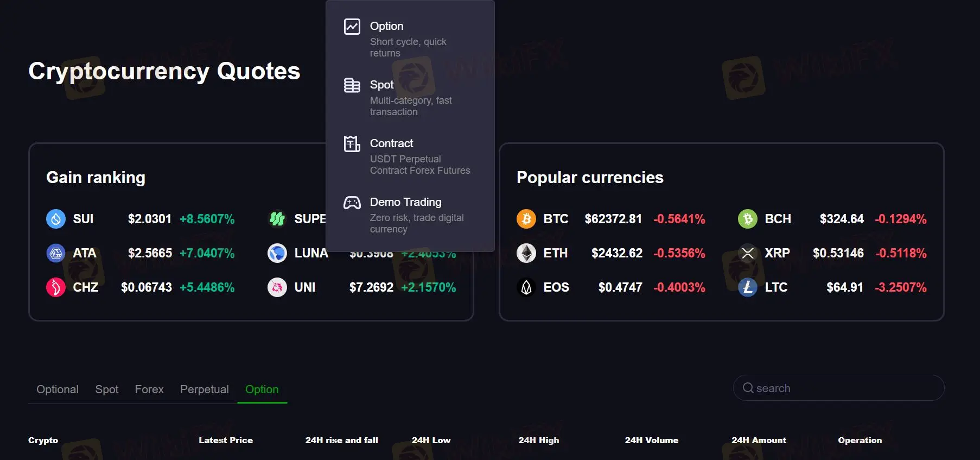Click the Litecoin LTC coin icon
This screenshot has width=980, height=460.
click(748, 287)
